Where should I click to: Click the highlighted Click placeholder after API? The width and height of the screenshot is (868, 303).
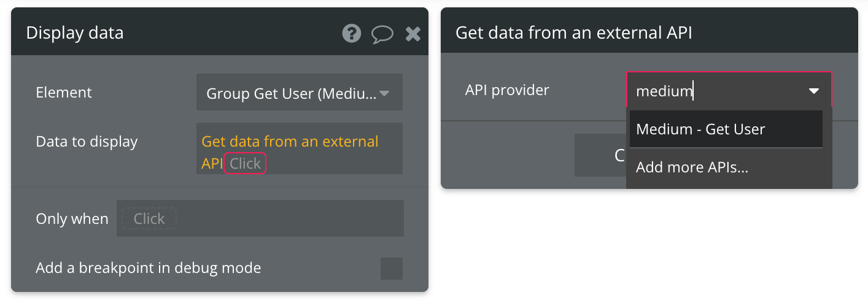[245, 164]
